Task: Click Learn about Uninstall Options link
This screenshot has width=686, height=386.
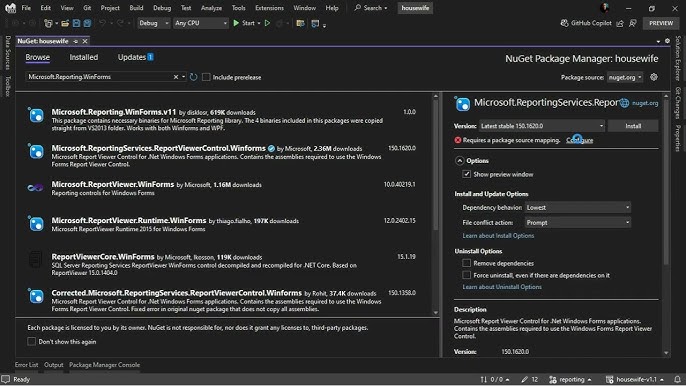Action: (x=502, y=287)
